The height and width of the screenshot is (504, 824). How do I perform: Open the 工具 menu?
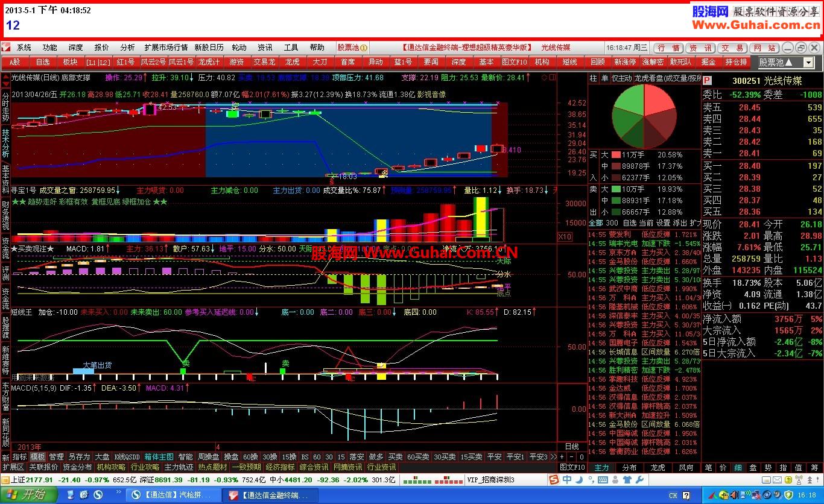pyautogui.click(x=291, y=47)
